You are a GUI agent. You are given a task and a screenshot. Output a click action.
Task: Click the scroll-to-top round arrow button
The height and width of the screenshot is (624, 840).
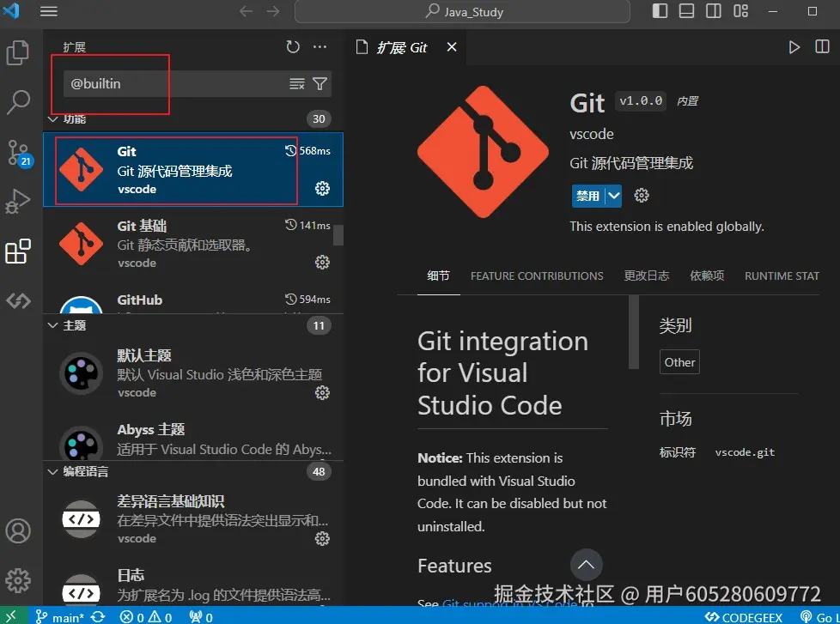586,565
